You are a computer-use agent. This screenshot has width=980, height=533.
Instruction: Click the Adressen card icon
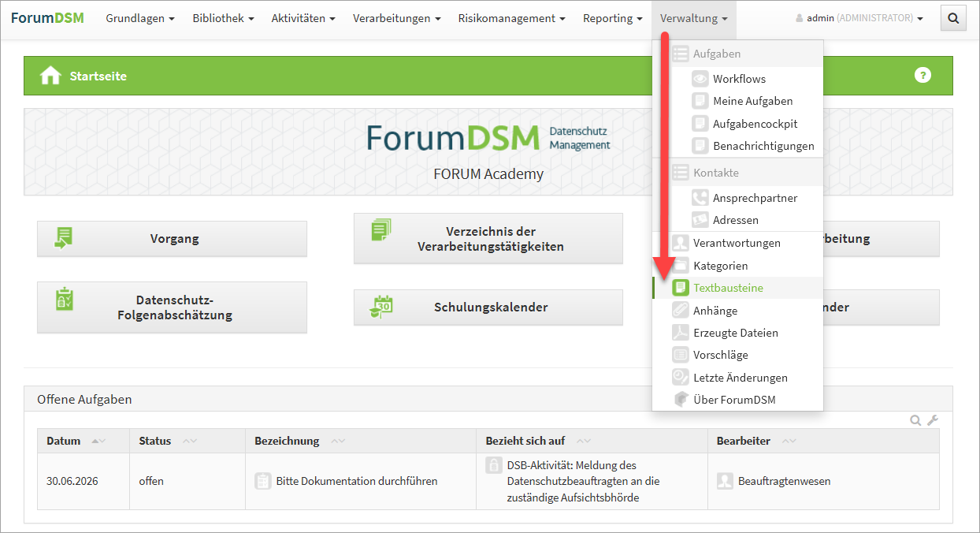coord(700,220)
